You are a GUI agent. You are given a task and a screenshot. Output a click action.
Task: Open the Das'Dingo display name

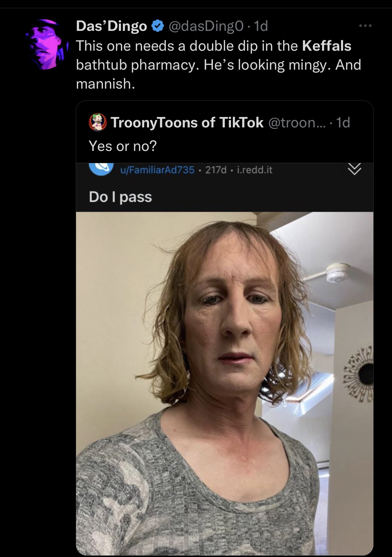(112, 26)
